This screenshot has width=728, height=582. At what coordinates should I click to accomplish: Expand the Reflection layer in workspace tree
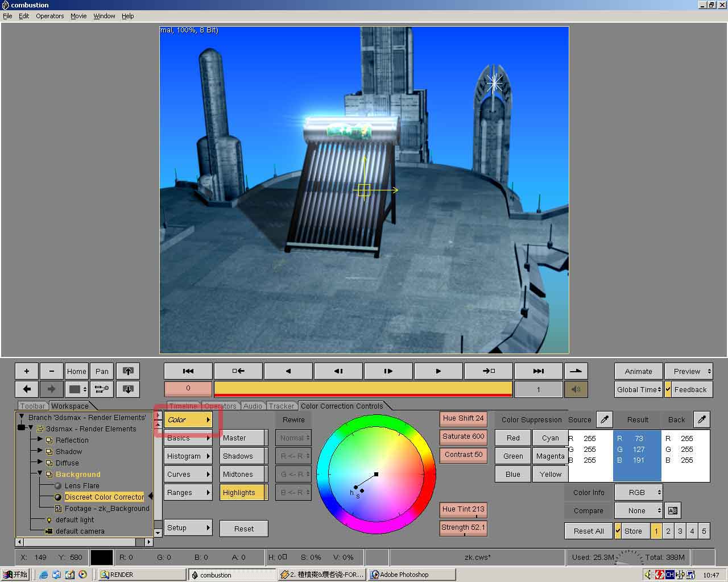(x=40, y=440)
